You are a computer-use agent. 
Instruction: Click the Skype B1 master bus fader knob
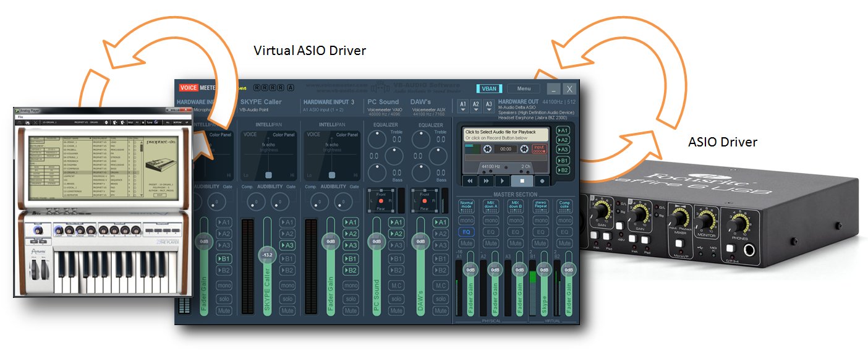tap(544, 269)
